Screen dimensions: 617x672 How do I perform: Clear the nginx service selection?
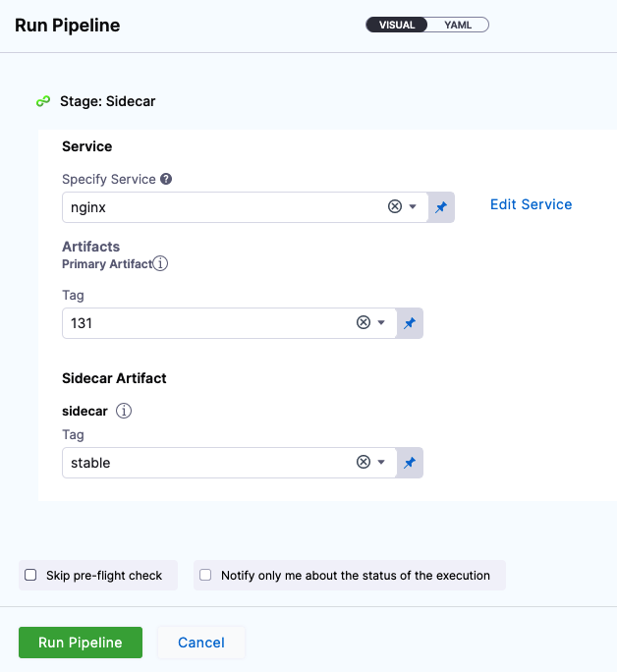(x=395, y=207)
